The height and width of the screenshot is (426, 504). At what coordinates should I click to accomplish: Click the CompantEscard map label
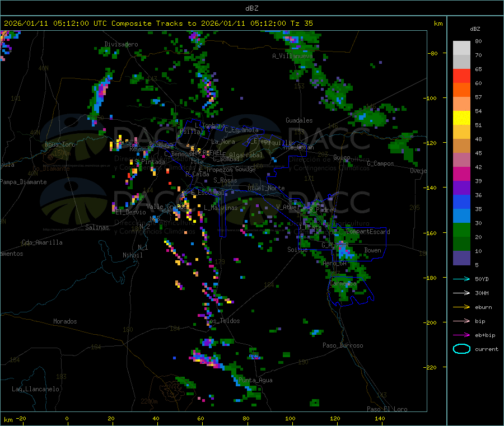pos(368,232)
